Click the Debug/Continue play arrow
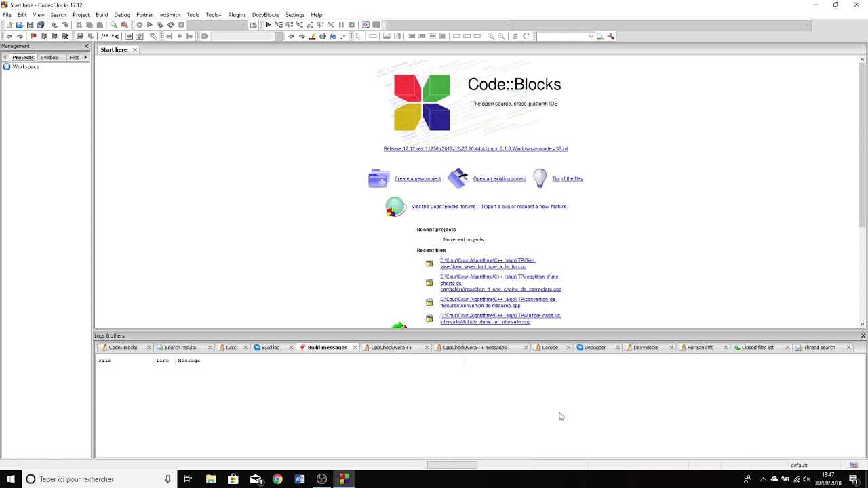 (x=268, y=25)
